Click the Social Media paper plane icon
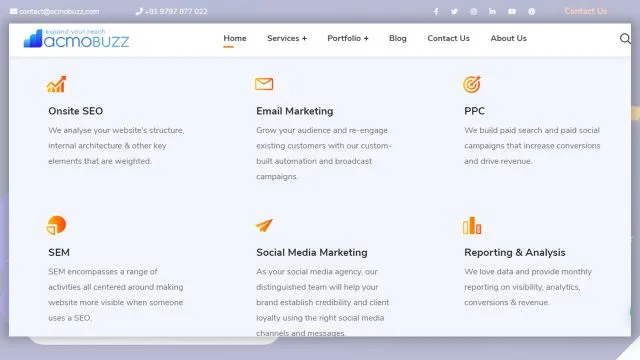 tap(264, 225)
